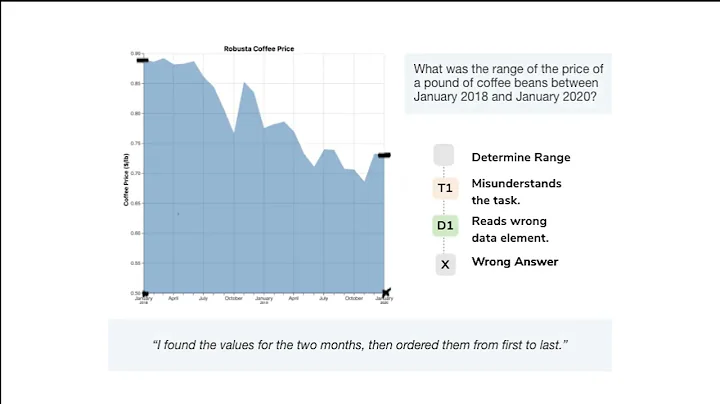Click the black dot at January 2018

click(145, 293)
